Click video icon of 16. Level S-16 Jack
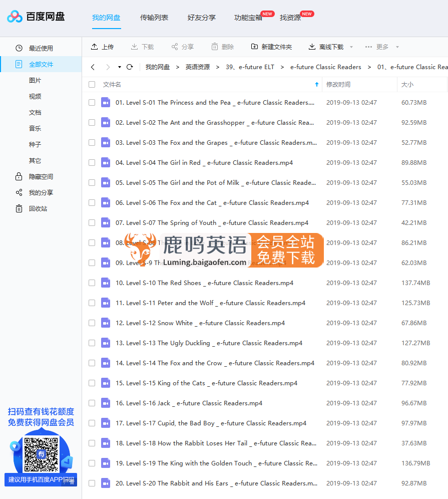 point(106,403)
